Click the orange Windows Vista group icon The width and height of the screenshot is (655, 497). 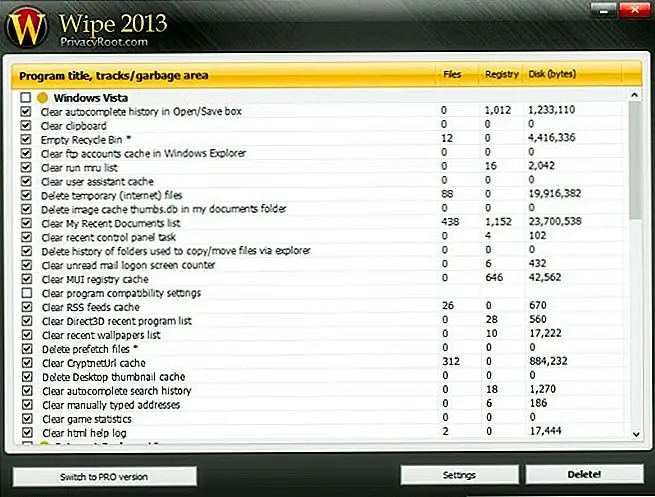42,98
